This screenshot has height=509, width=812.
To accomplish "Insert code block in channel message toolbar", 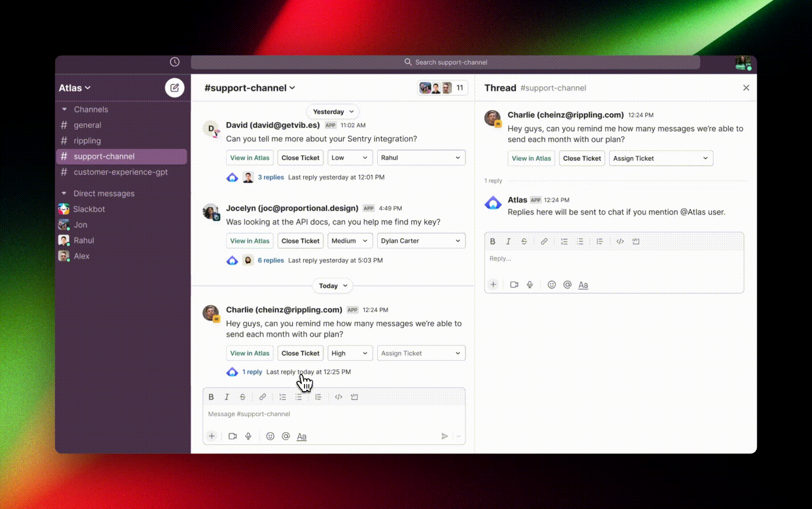I will [355, 397].
